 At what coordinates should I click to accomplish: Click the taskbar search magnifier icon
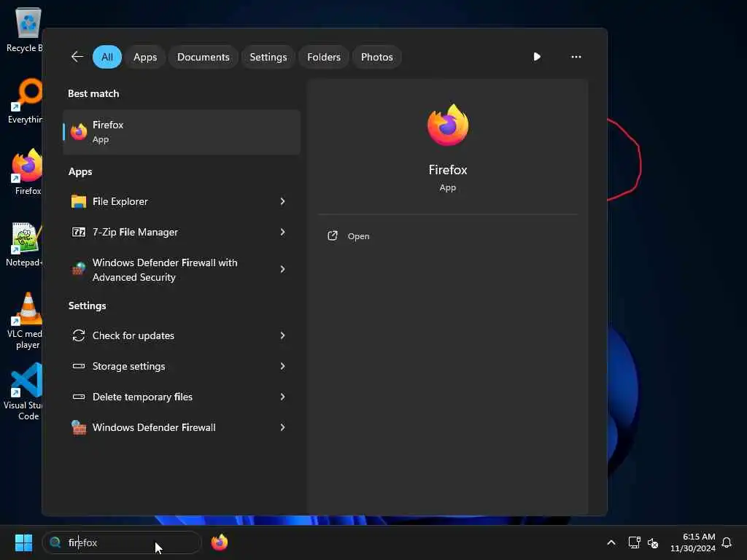point(55,542)
